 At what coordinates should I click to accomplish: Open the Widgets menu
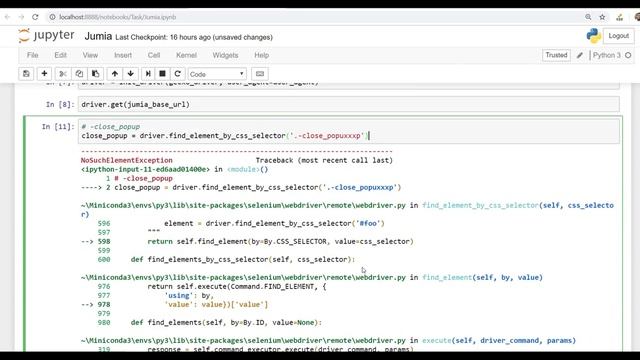(x=225, y=55)
